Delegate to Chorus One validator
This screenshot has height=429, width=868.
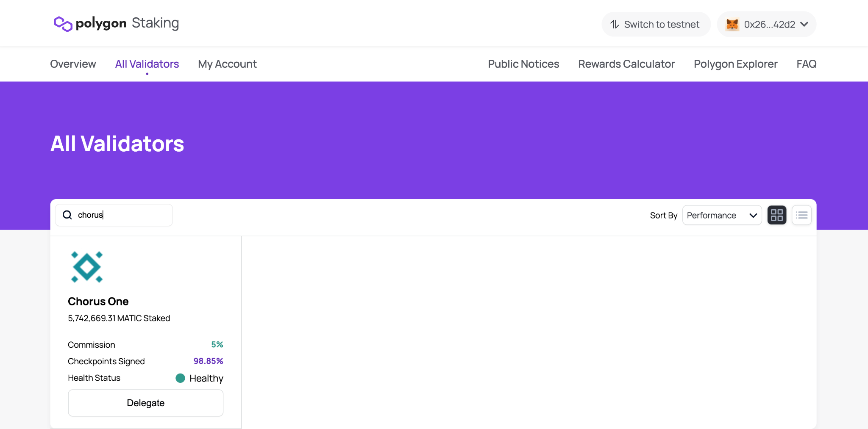pos(146,403)
